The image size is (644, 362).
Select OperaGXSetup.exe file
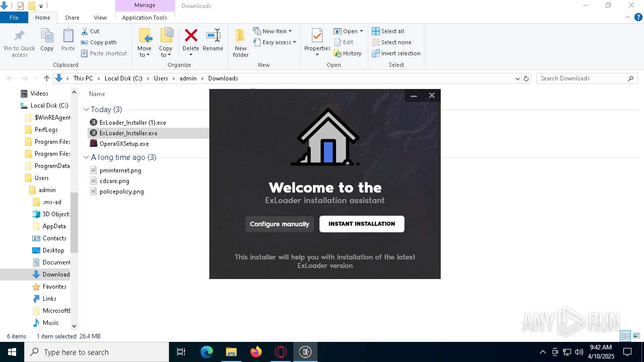(124, 144)
